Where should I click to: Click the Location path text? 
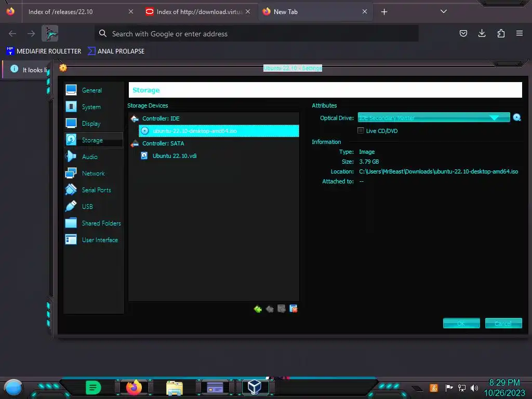[x=438, y=171]
